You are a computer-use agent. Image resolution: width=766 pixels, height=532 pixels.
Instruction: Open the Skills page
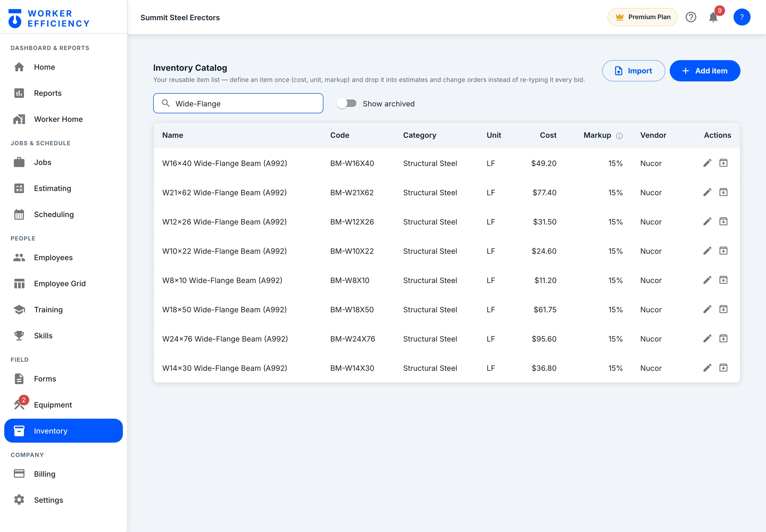point(63,335)
